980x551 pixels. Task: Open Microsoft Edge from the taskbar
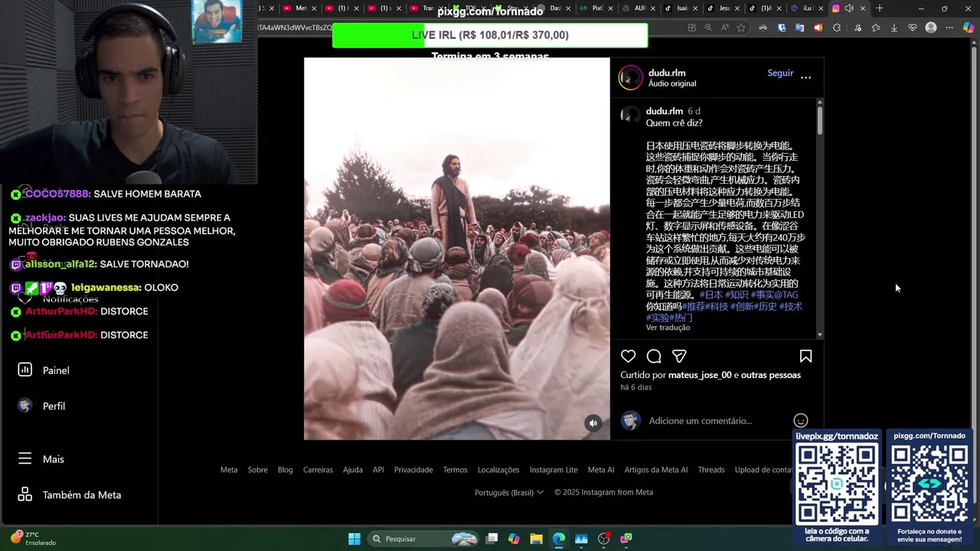[x=559, y=539]
